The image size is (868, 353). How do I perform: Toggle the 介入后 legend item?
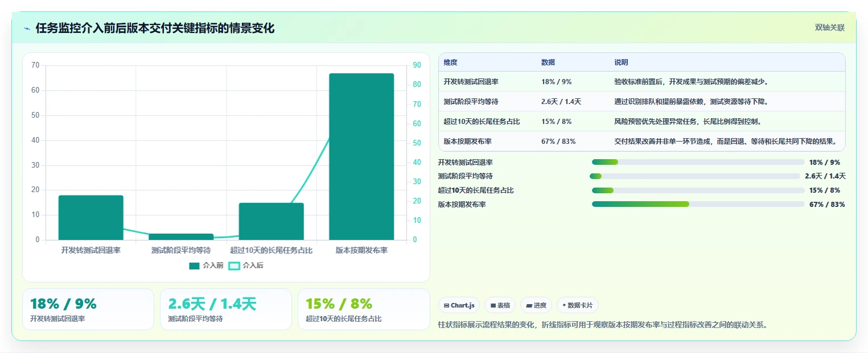tap(246, 265)
